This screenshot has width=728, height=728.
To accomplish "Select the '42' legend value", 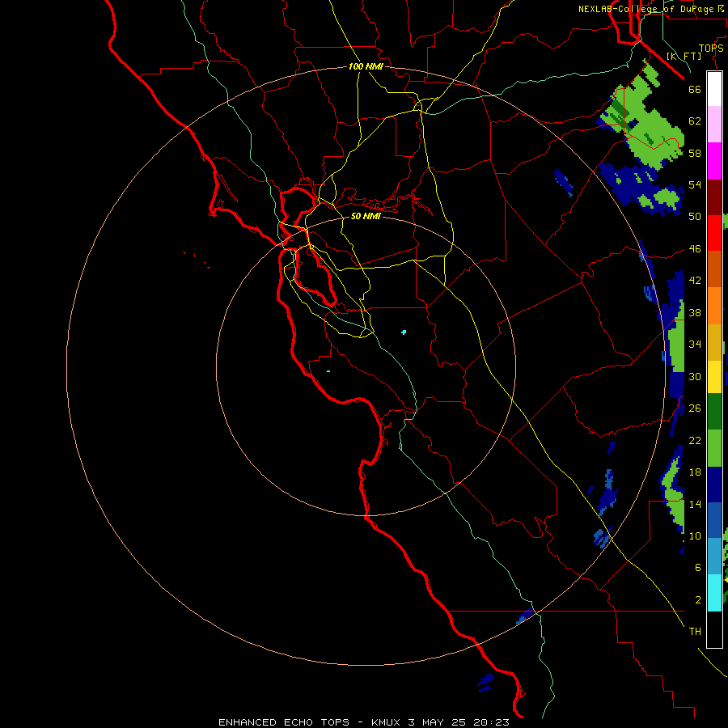I will [695, 281].
